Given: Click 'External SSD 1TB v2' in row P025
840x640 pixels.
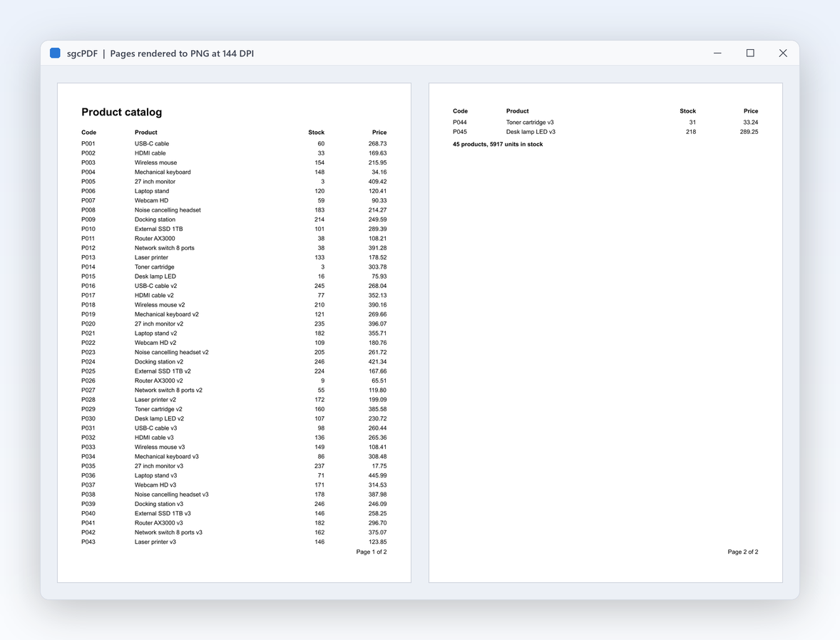Looking at the screenshot, I should 163,371.
